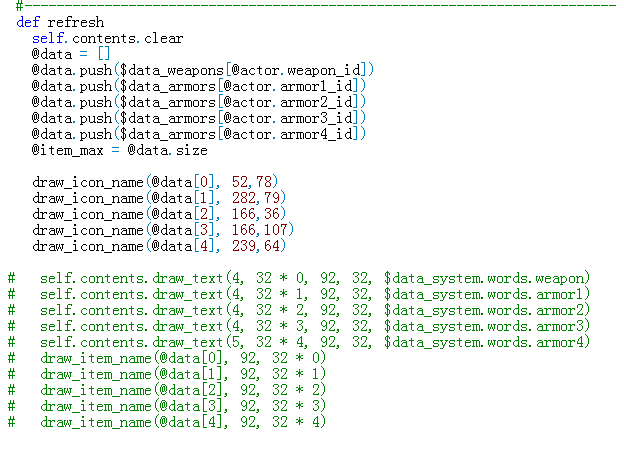This screenshot has height=449, width=624.
Task: Click the dashed comment line above def refresh
Action: 316,6
